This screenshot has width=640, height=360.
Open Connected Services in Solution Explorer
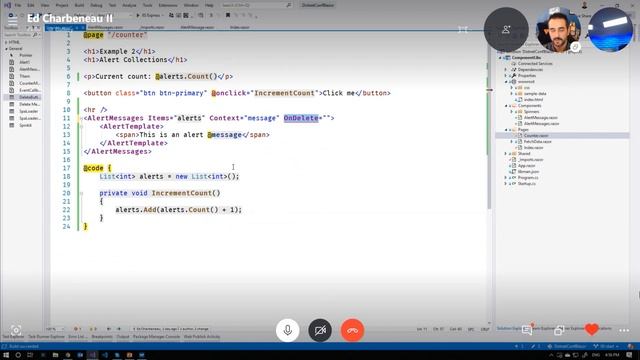(x=535, y=64)
